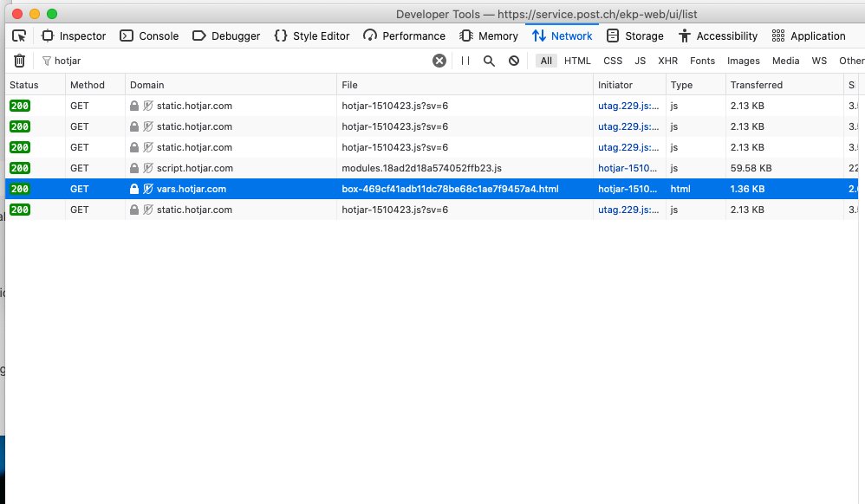The width and height of the screenshot is (865, 504).
Task: Open the Storage tab
Action: tap(634, 36)
